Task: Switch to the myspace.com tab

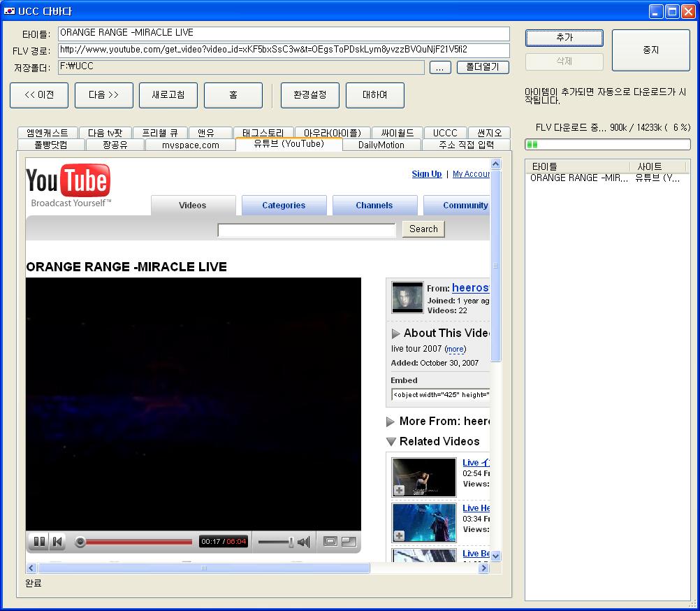Action: pyautogui.click(x=191, y=145)
